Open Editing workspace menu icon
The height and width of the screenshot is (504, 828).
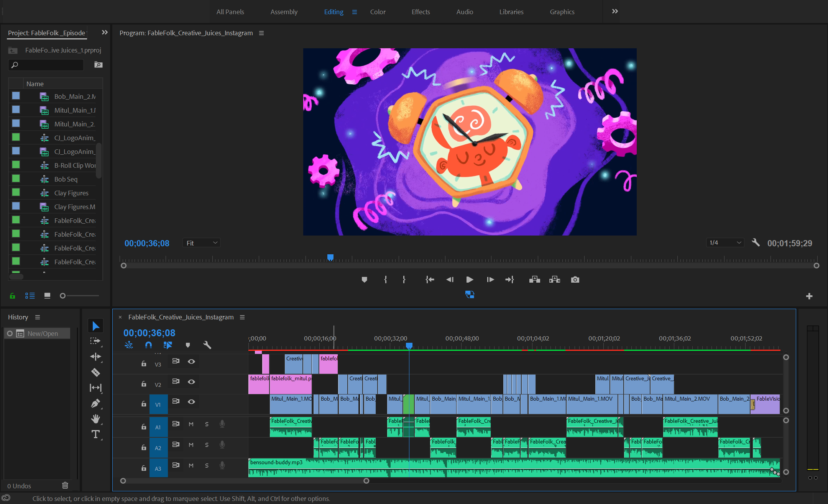tap(355, 12)
